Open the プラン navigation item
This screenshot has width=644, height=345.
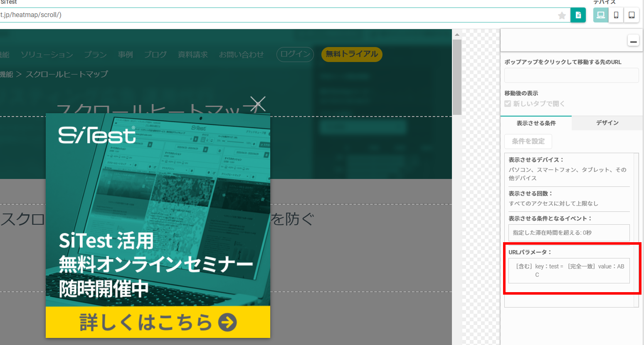pos(96,55)
